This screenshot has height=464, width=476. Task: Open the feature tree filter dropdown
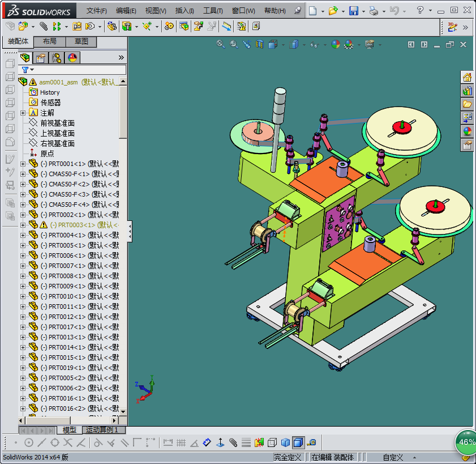pos(31,70)
